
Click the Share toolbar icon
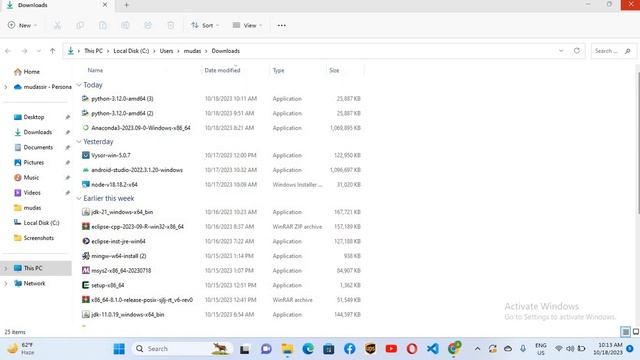click(148, 25)
